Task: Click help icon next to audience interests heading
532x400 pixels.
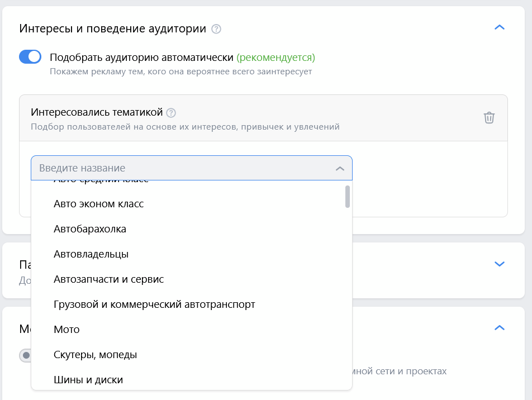Action: pos(216,29)
